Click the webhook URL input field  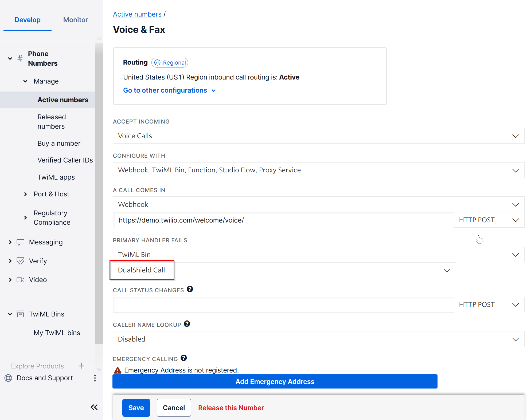coord(283,220)
